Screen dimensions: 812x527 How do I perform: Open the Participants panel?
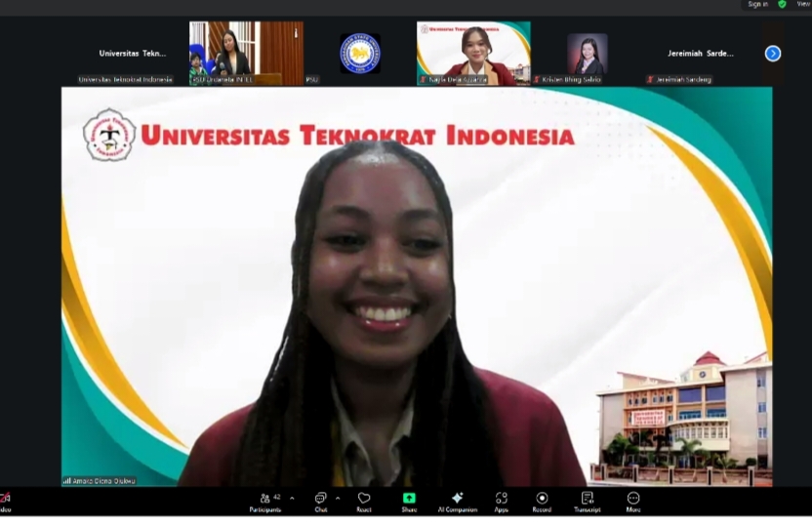(264, 501)
